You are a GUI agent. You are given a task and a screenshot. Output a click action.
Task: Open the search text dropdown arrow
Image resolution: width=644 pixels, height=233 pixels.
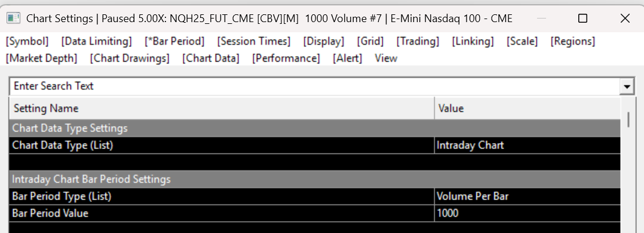click(x=627, y=86)
